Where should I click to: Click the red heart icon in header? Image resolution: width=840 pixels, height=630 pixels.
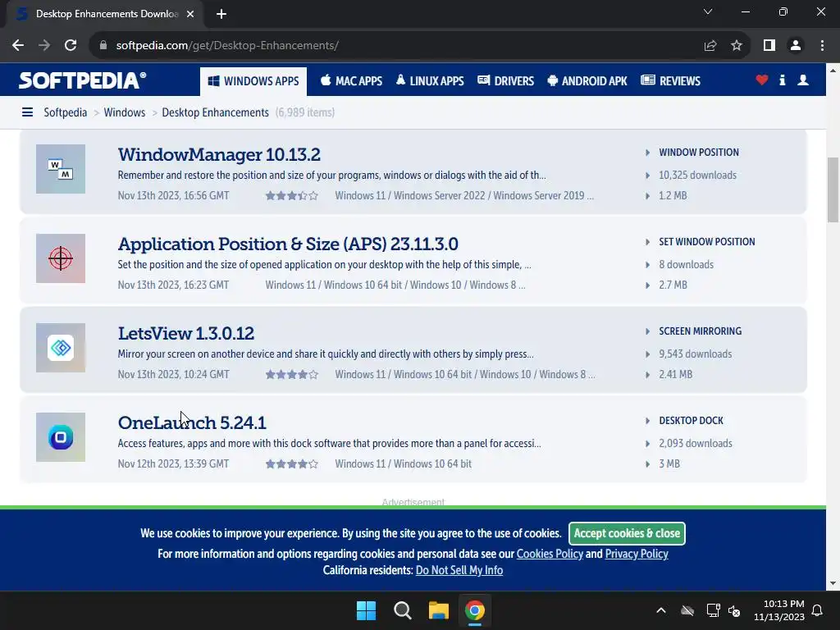click(762, 80)
